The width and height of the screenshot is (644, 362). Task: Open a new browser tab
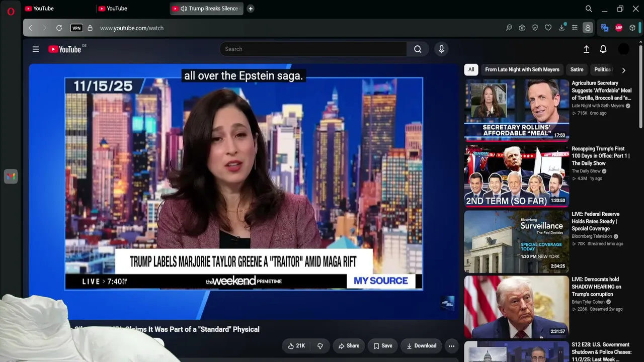251,9
